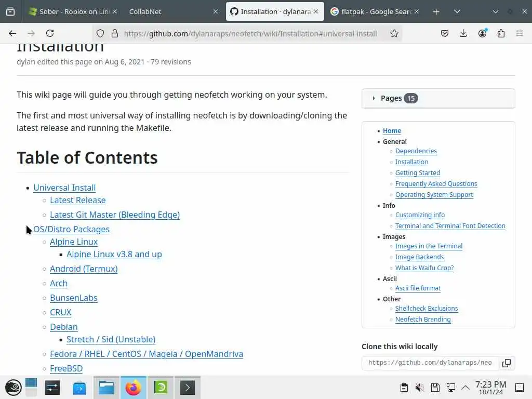This screenshot has height=399, width=532.
Task: Open Latest Git Master (Bleeding Edge) link
Action: click(115, 215)
